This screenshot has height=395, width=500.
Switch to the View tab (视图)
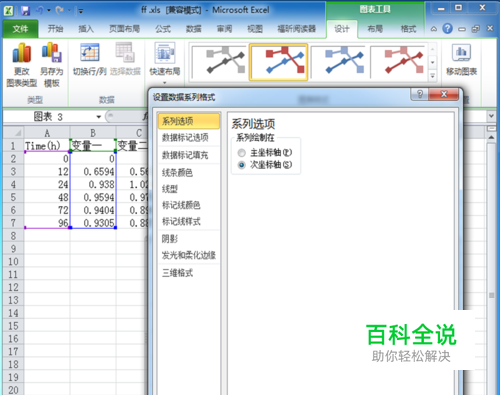tap(255, 29)
